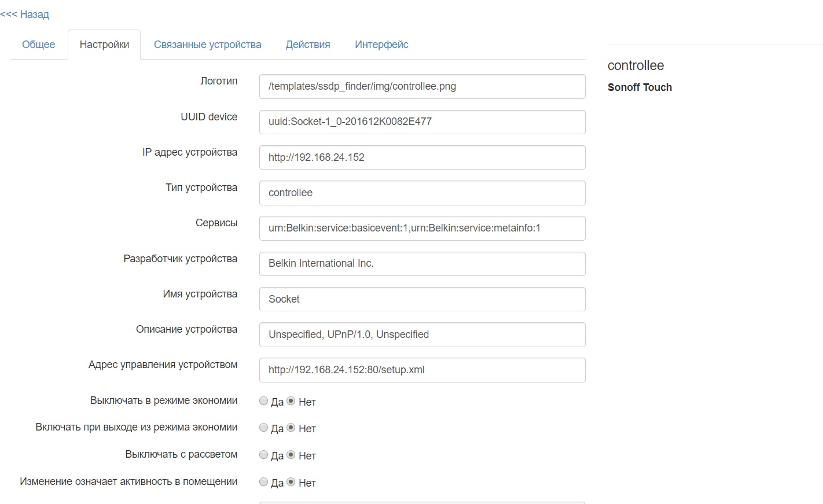Switch to Связанные устройства tab
Screen dimensions: 823x504
point(207,45)
